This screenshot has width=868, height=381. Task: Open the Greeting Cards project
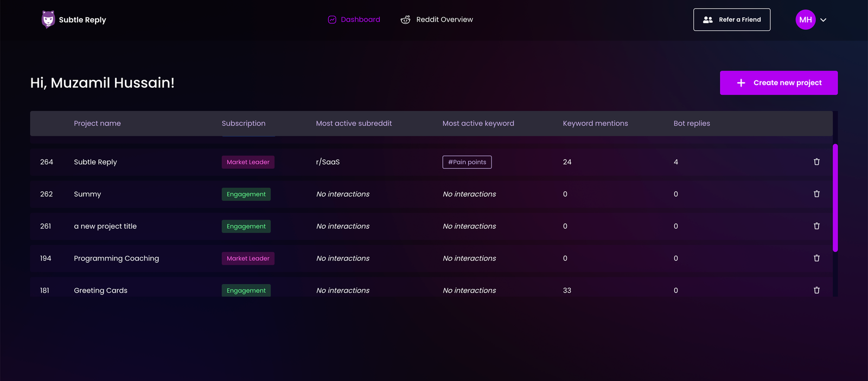tap(431, 287)
